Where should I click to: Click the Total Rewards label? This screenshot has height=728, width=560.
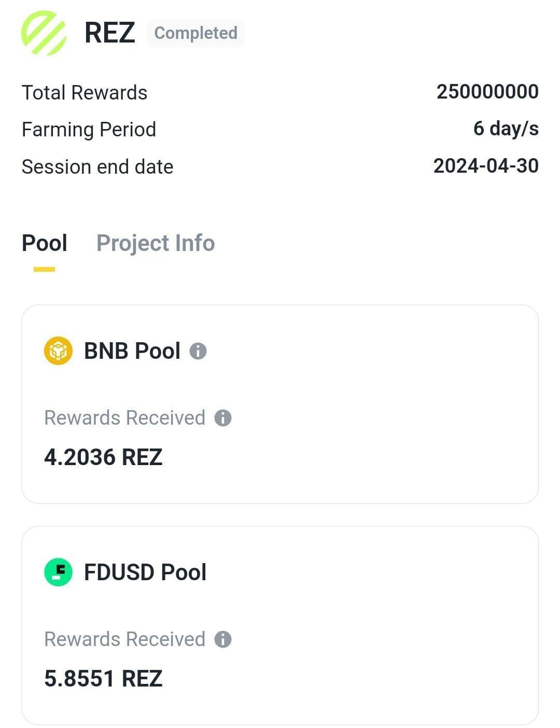[x=85, y=93]
